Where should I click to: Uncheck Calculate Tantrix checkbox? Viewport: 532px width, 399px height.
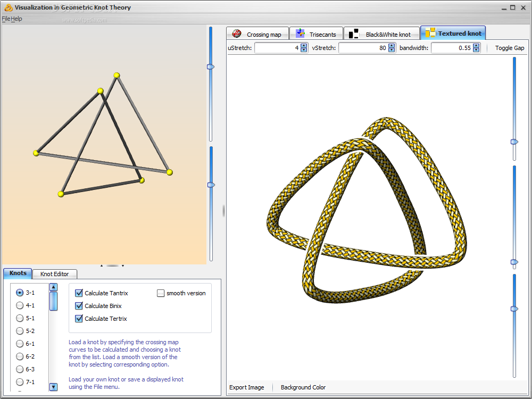[79, 293]
